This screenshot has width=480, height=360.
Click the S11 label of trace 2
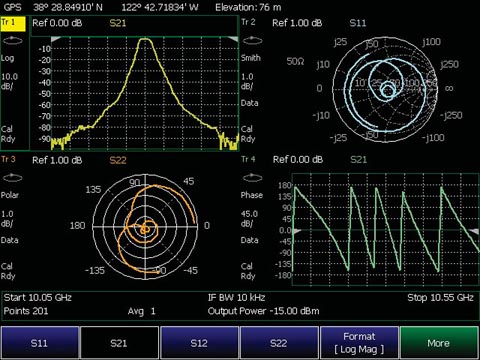358,23
